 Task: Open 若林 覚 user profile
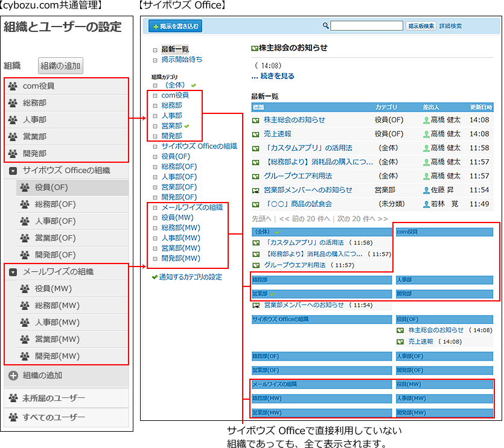(444, 204)
